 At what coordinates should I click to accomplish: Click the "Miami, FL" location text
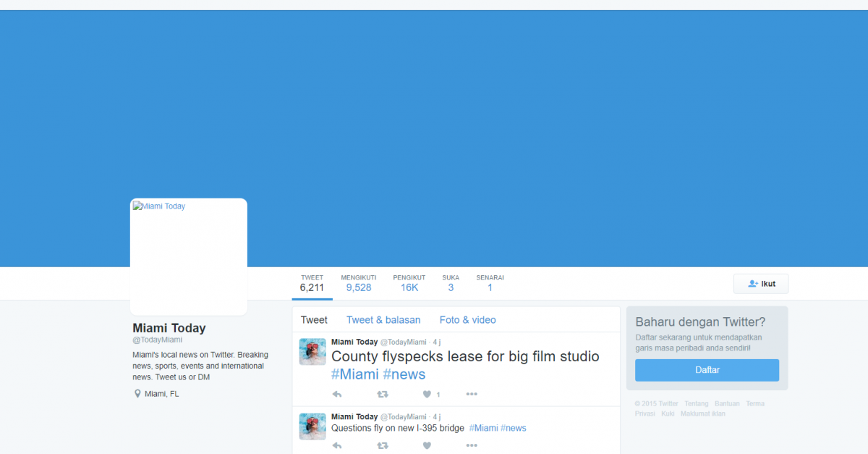161,394
